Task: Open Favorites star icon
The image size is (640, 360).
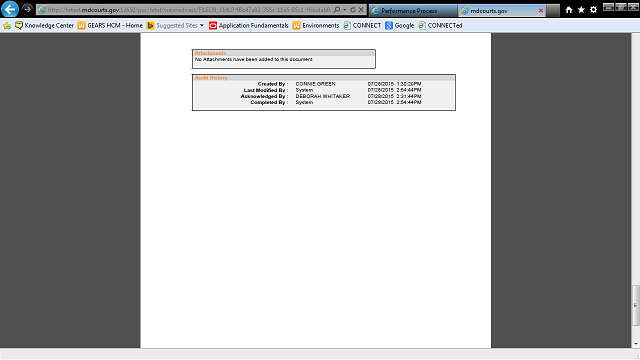Action: pos(581,10)
